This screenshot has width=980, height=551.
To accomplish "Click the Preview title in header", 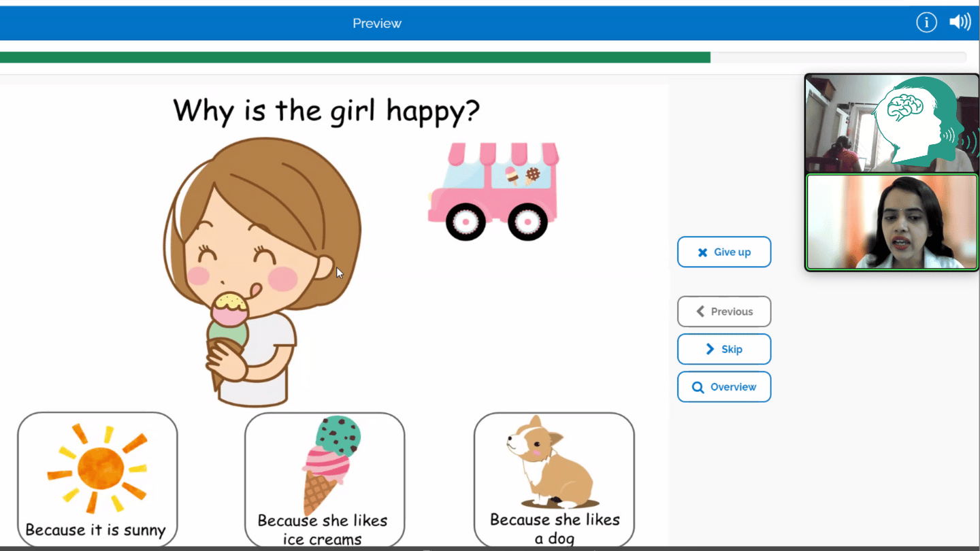I will click(x=377, y=23).
